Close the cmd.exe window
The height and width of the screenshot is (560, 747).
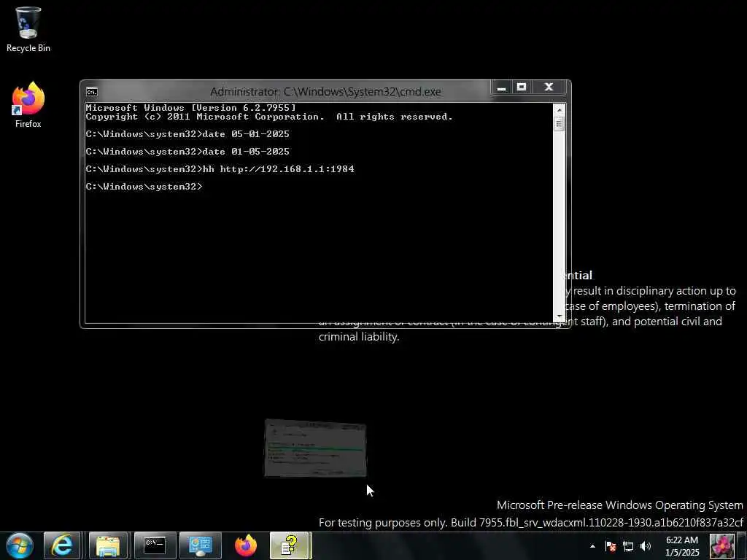click(x=549, y=87)
